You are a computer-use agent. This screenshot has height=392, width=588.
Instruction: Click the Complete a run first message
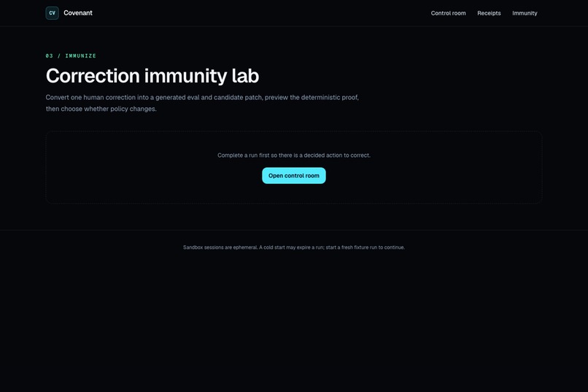293,155
